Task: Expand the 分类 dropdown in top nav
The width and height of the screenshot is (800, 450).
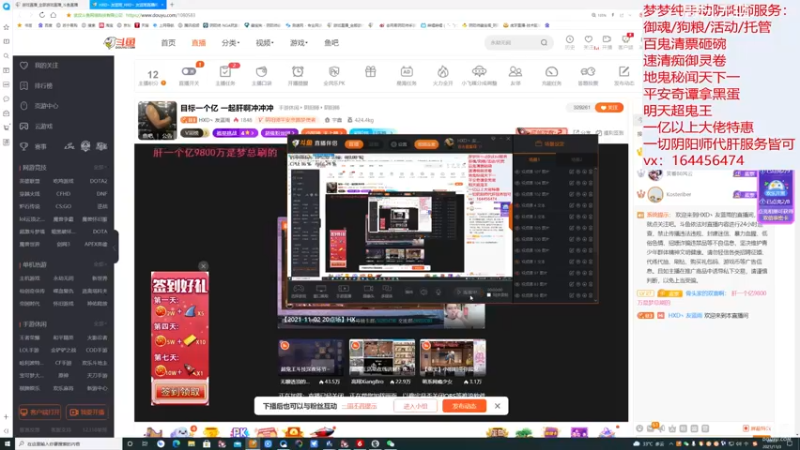Action: point(231,43)
